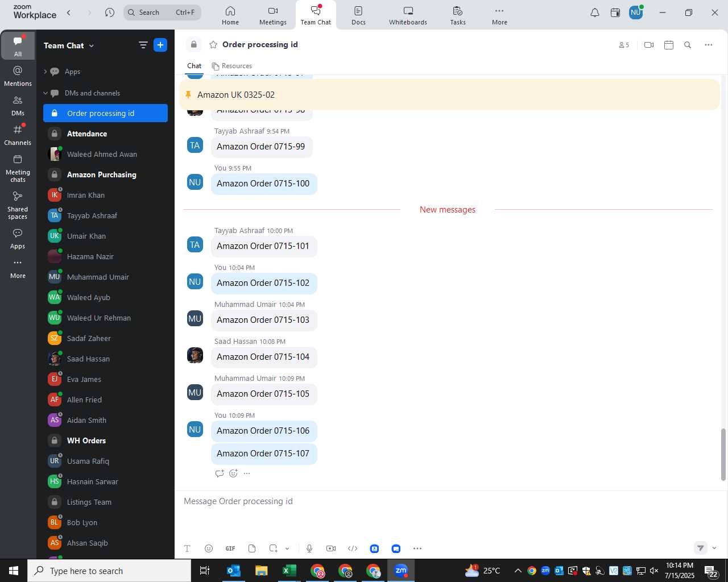View the 5 channel members
This screenshot has width=728, height=582.
(624, 45)
